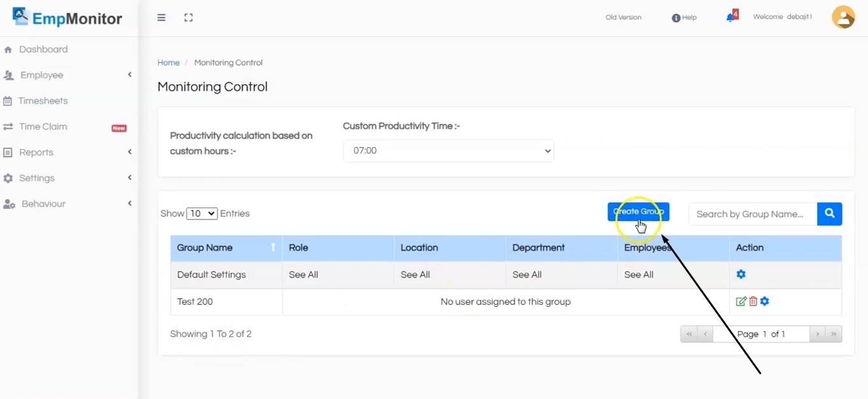This screenshot has height=399, width=868.
Task: Click the Settings gear sidebar icon
Action: 8,178
